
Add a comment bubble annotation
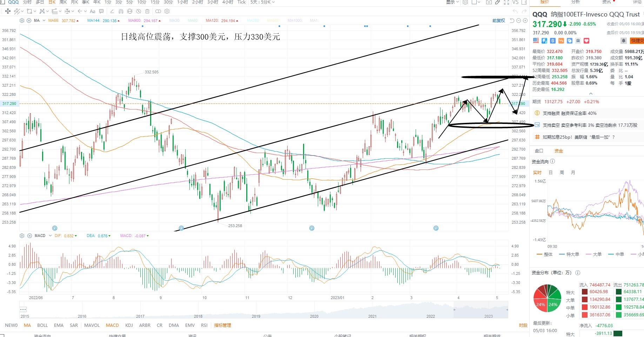(x=102, y=11)
